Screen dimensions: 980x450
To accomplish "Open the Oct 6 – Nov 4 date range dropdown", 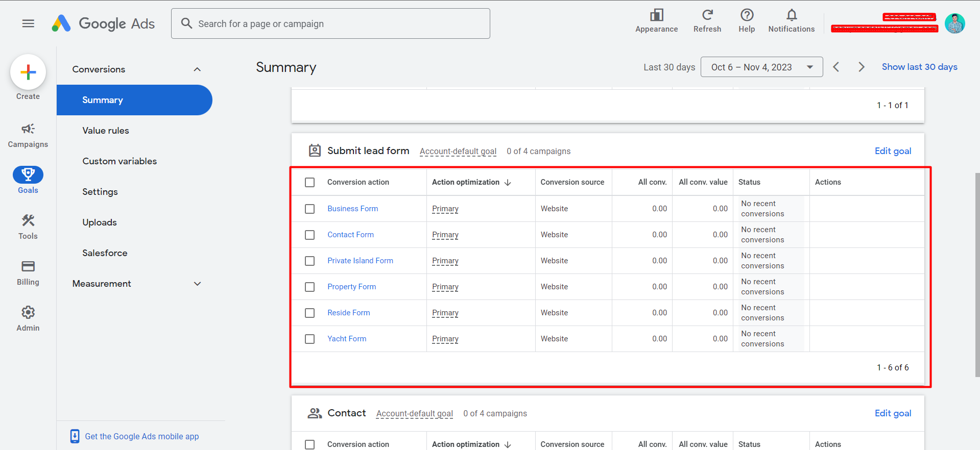I will (x=761, y=67).
